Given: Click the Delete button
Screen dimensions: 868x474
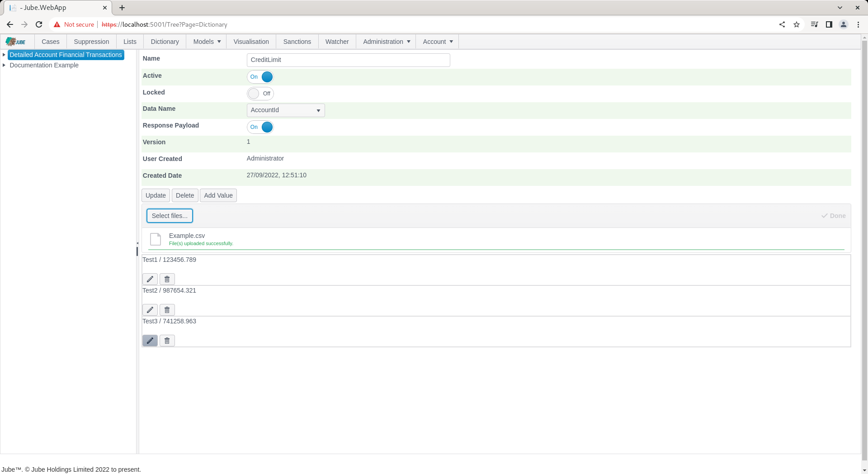Looking at the screenshot, I should pos(185,195).
